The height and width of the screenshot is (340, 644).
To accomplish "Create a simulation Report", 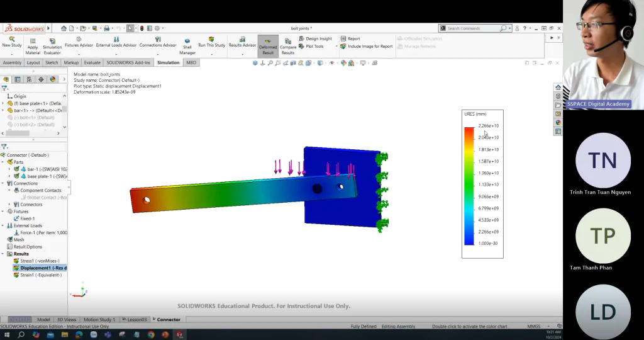I will (x=350, y=38).
